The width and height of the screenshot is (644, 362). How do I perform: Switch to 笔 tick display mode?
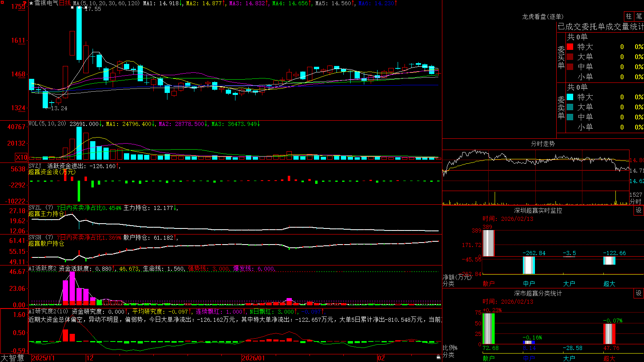coord(639,16)
